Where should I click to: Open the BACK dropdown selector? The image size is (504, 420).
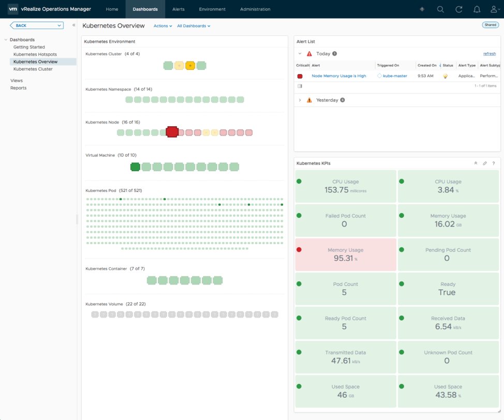(37, 25)
